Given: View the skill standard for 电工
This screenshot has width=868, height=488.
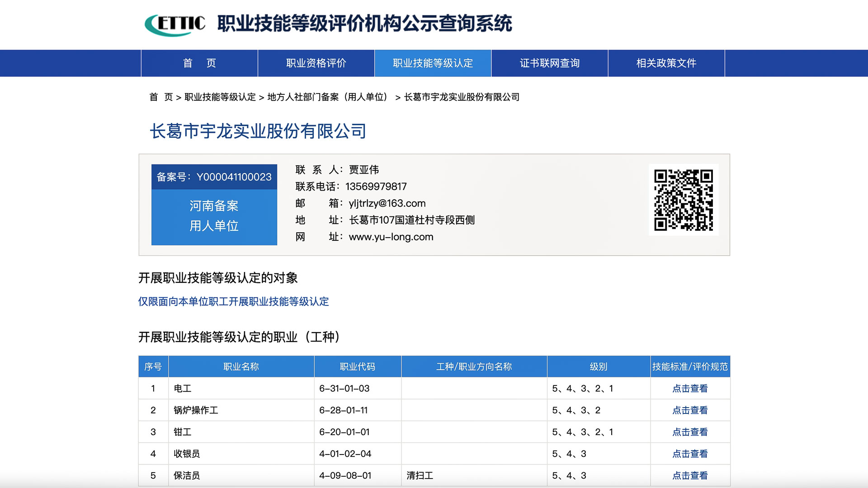Looking at the screenshot, I should [x=690, y=389].
